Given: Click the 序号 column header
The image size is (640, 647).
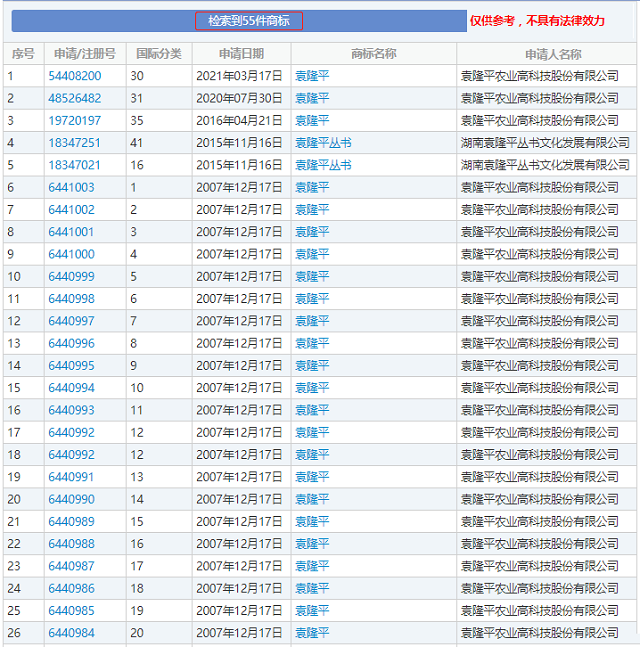Looking at the screenshot, I should pyautogui.click(x=23, y=54).
